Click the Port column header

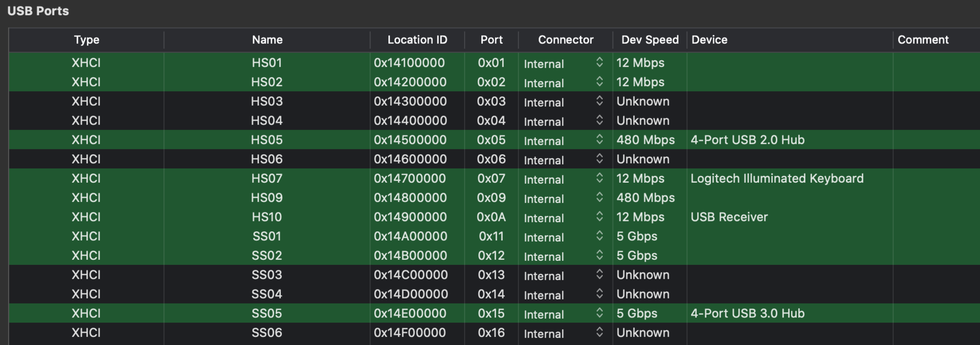click(491, 40)
